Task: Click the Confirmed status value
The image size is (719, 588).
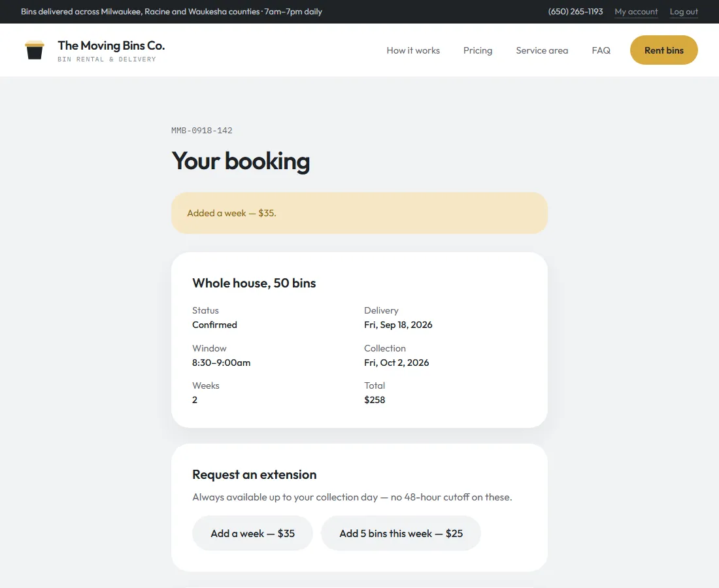Action: click(214, 325)
